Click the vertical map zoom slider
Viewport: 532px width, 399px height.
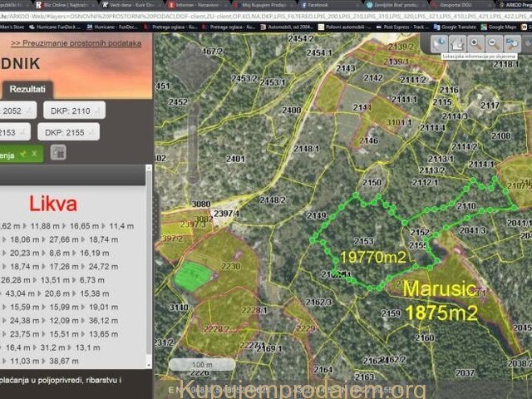[193, 133]
